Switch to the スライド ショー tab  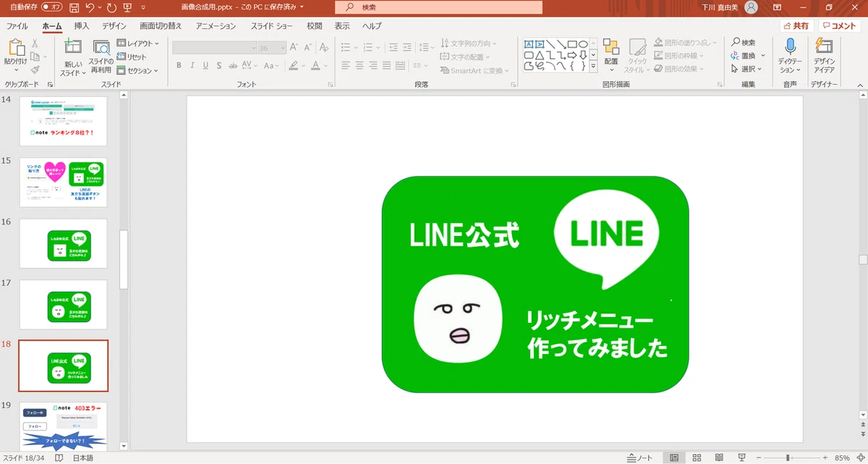point(272,26)
